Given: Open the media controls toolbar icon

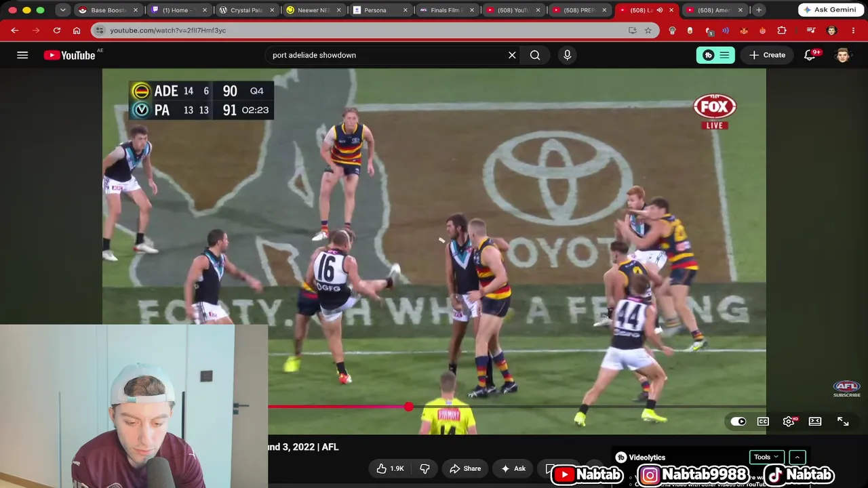Looking at the screenshot, I should 811,30.
